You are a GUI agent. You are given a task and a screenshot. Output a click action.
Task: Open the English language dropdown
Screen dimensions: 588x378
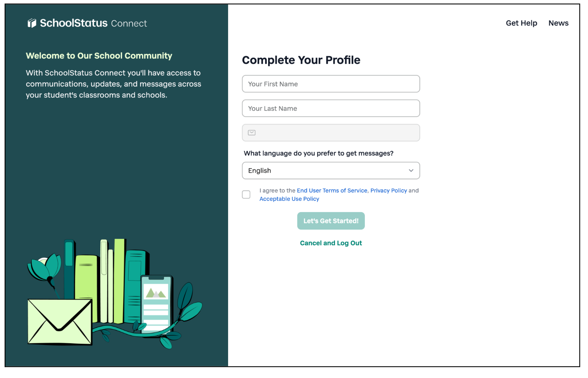point(326,171)
